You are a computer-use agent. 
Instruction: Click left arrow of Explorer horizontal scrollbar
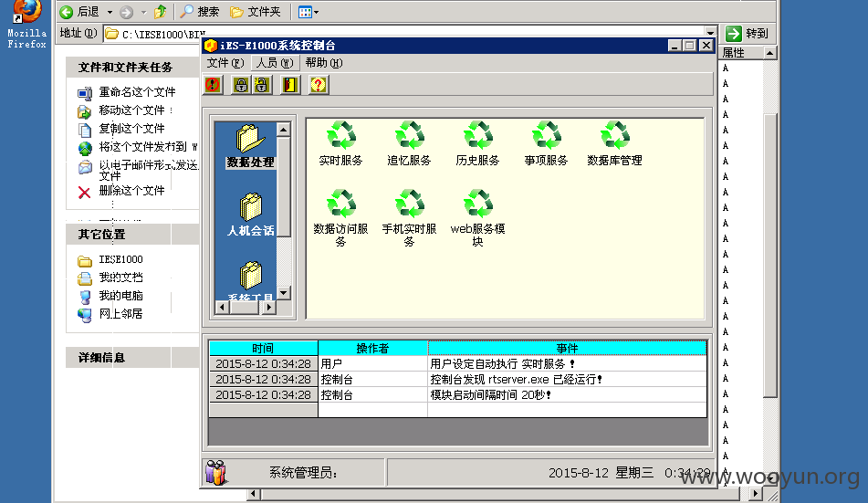click(x=254, y=493)
